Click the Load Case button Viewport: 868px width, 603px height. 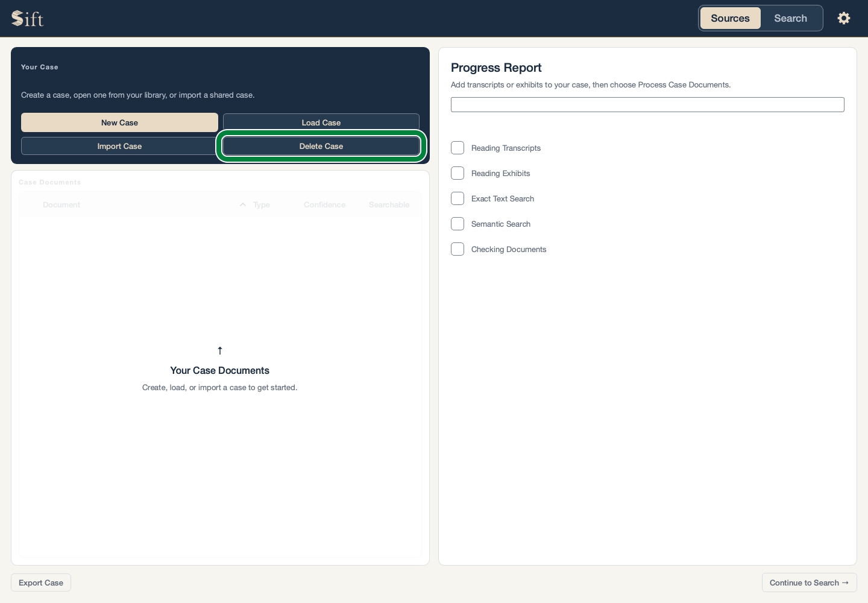coord(321,122)
